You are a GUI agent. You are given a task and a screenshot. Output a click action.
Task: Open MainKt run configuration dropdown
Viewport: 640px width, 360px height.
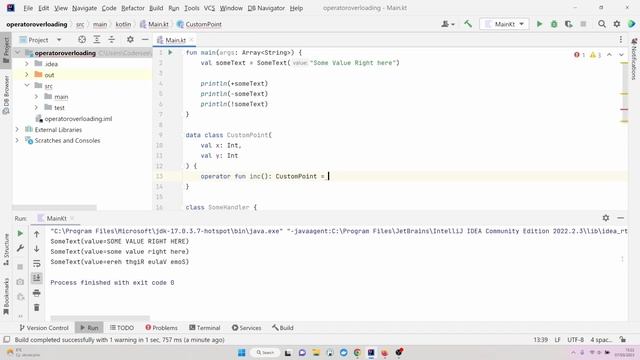[504, 24]
